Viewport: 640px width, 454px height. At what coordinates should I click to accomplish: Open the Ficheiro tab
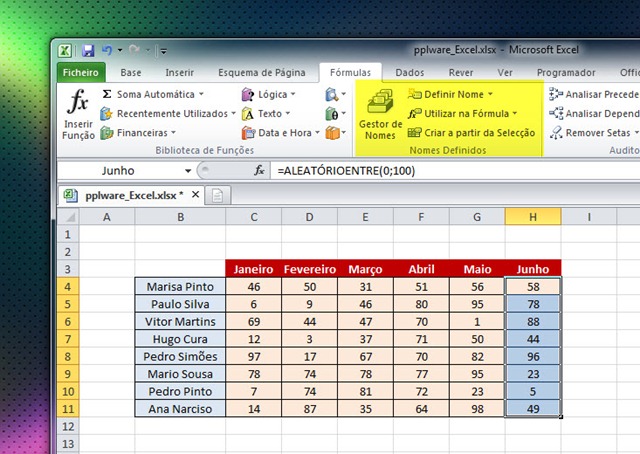click(x=81, y=72)
